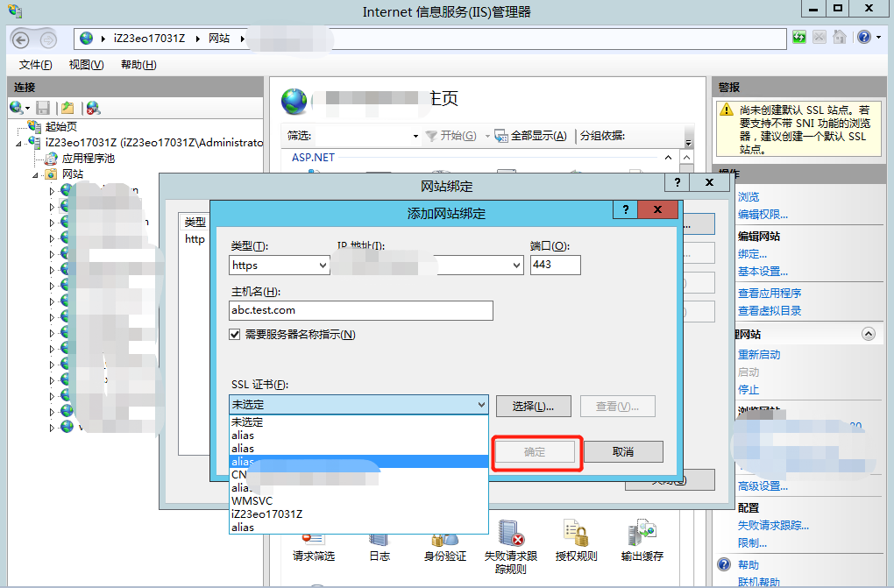Select 起始页 in the connections tree
The image size is (894, 588).
[x=61, y=126]
